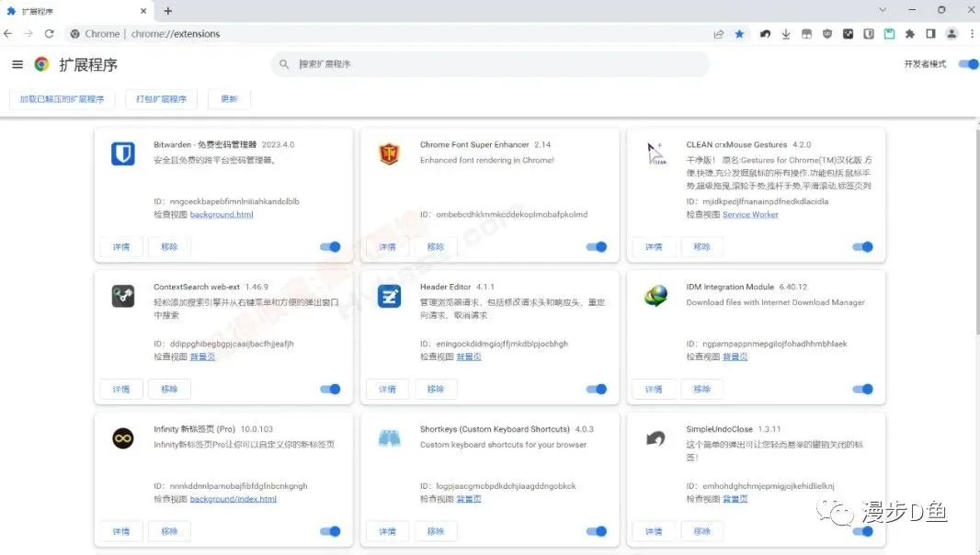
Task: Open CLEAN crxMouse Gestures 详情 button
Action: click(654, 247)
